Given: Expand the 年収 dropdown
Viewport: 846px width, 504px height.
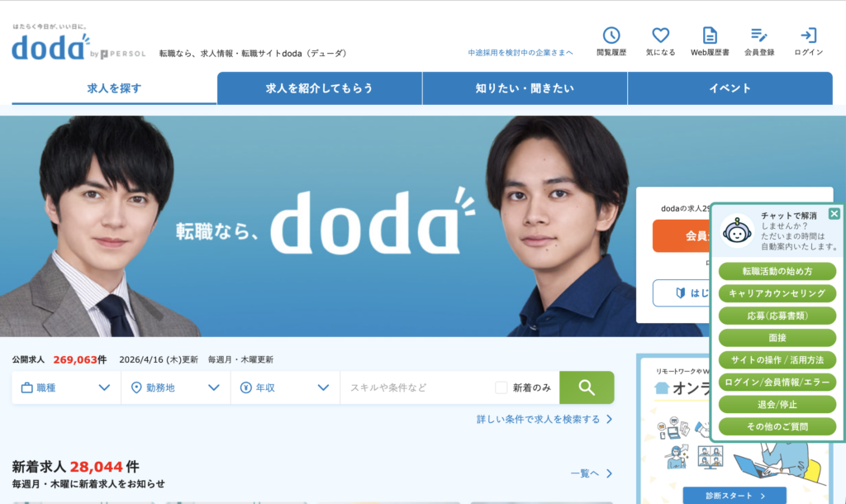Looking at the screenshot, I should (x=285, y=388).
